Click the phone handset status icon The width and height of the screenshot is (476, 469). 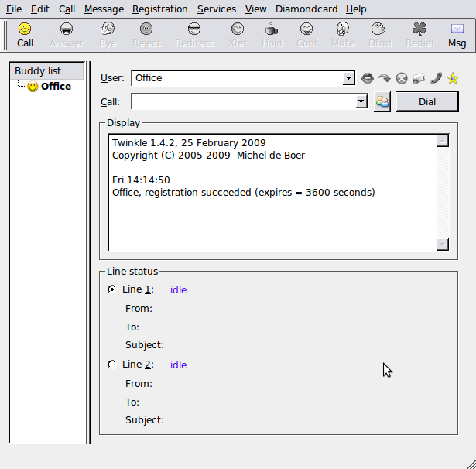click(436, 78)
